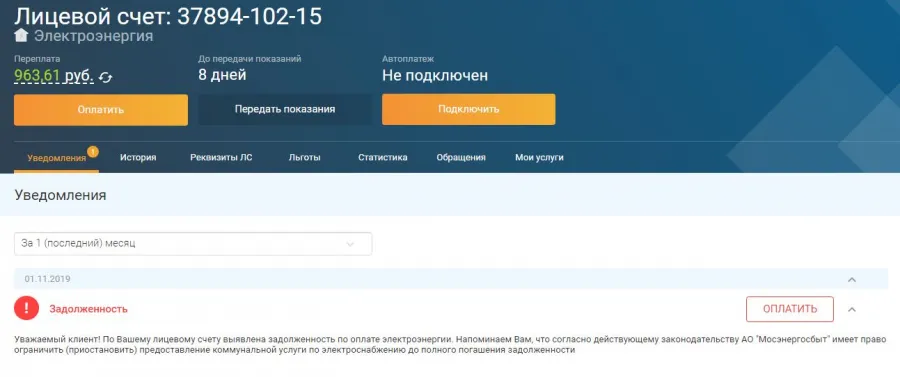The height and width of the screenshot is (377, 900).
Task: Show the Статистика tab
Action: coord(383,157)
